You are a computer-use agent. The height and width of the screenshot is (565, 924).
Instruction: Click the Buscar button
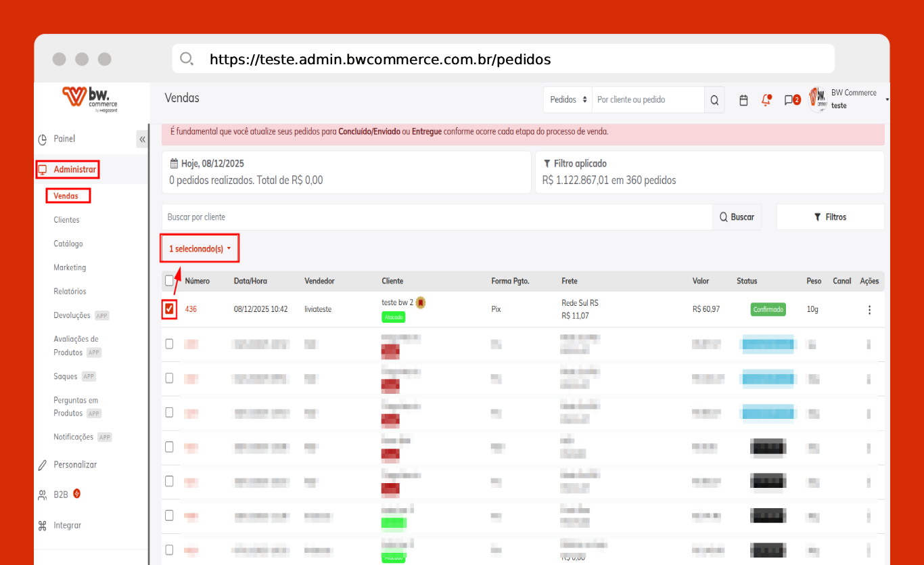737,217
